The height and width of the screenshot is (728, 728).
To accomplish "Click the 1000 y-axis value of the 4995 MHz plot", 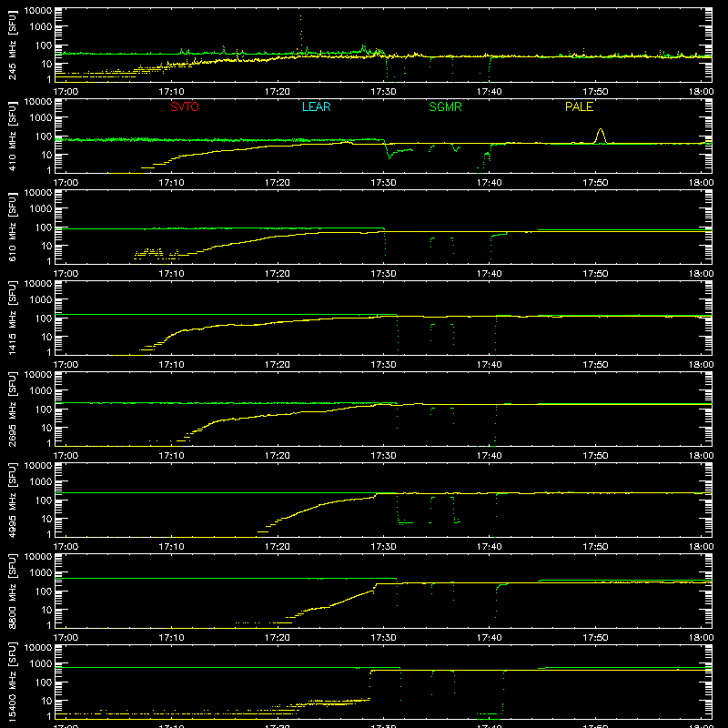I will coord(41,482).
